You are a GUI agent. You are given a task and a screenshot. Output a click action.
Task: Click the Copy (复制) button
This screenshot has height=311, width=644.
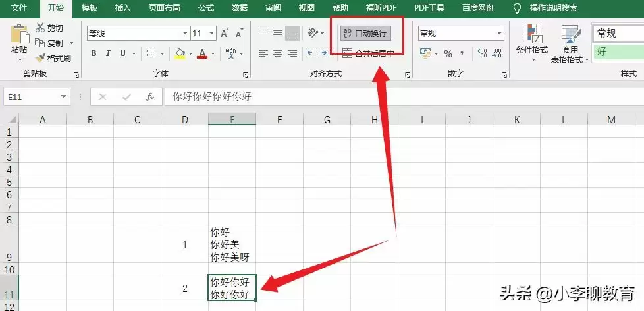click(49, 43)
